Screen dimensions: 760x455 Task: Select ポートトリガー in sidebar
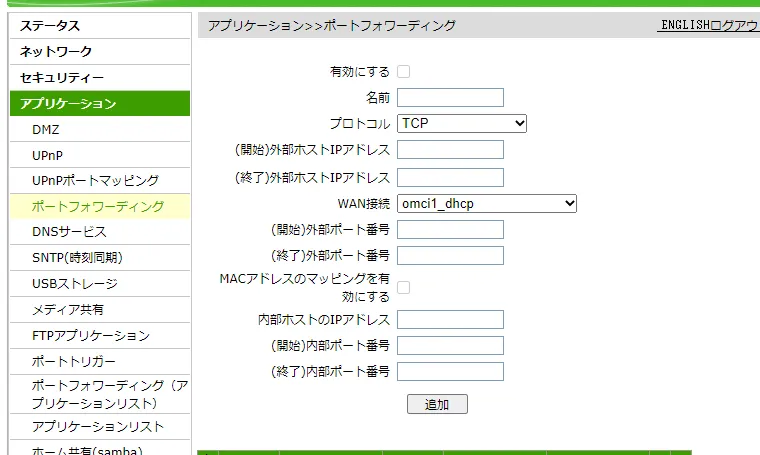point(74,361)
